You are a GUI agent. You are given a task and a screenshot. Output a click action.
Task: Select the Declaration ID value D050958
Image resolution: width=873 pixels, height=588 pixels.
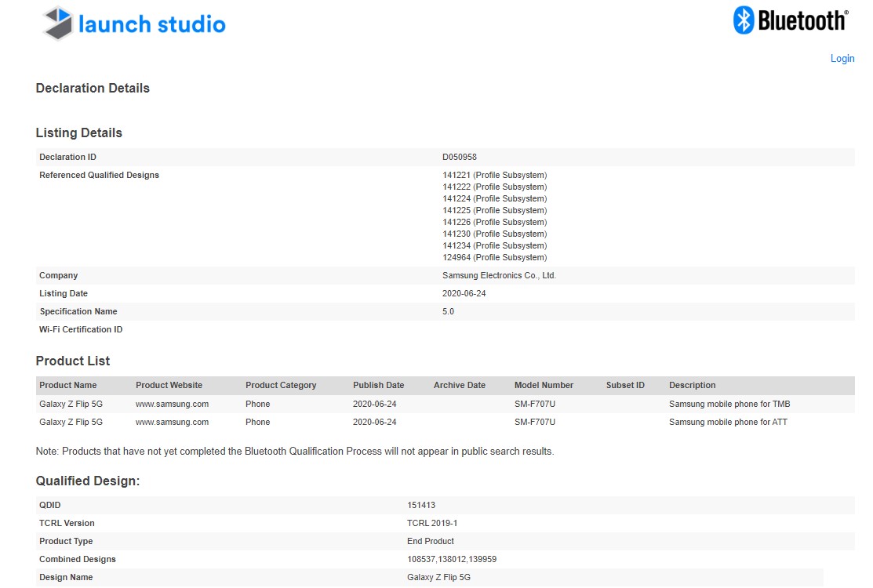pyautogui.click(x=460, y=157)
